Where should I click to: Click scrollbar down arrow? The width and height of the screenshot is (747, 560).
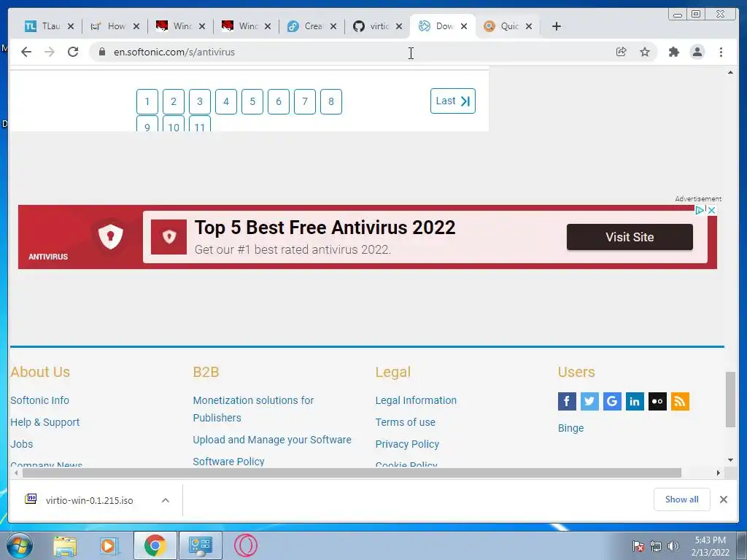pos(730,460)
